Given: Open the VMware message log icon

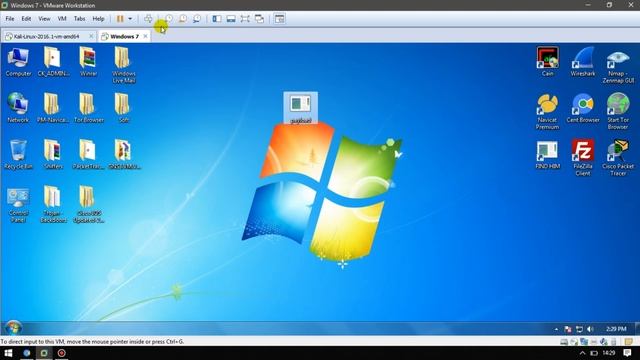Looking at the screenshot, I should tap(629, 342).
